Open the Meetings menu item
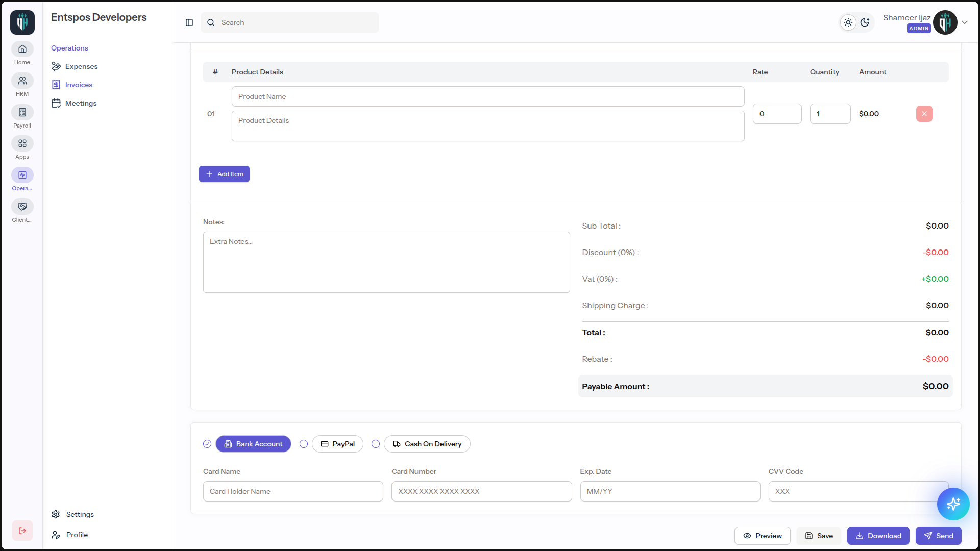Screen dimensions: 980x551 (x=74, y=103)
